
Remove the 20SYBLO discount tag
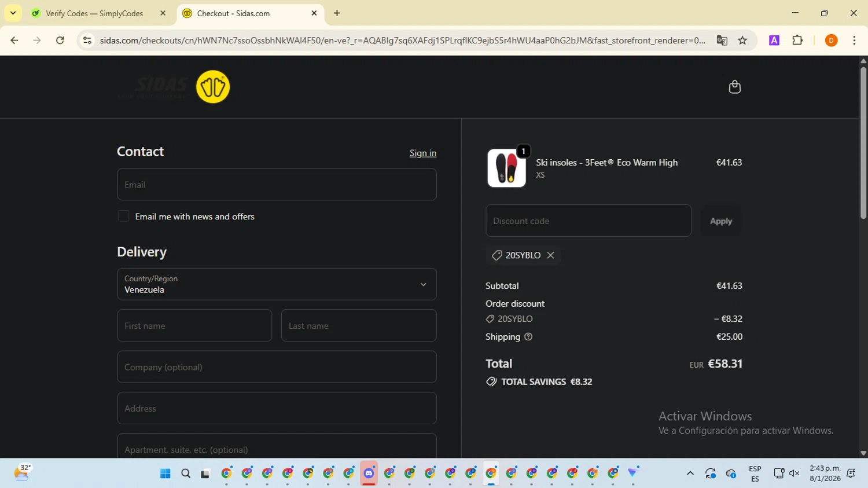coord(550,255)
